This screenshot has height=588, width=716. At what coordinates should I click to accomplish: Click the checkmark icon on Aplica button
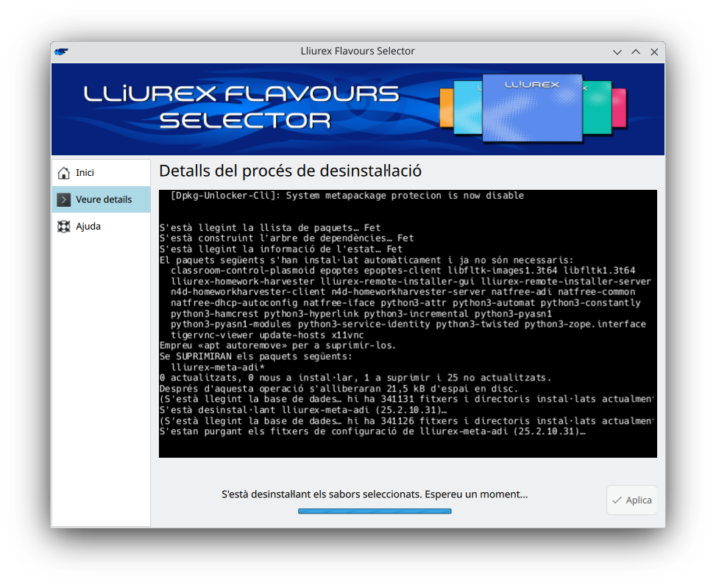pyautogui.click(x=617, y=500)
